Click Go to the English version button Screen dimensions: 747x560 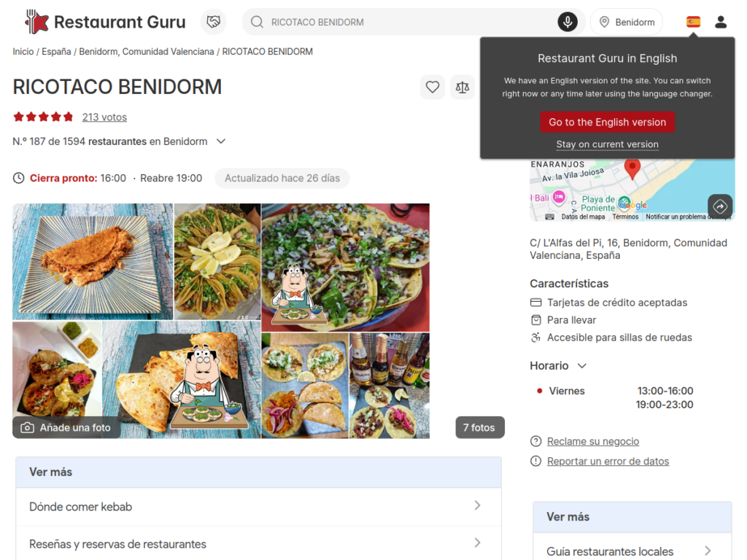click(x=608, y=122)
